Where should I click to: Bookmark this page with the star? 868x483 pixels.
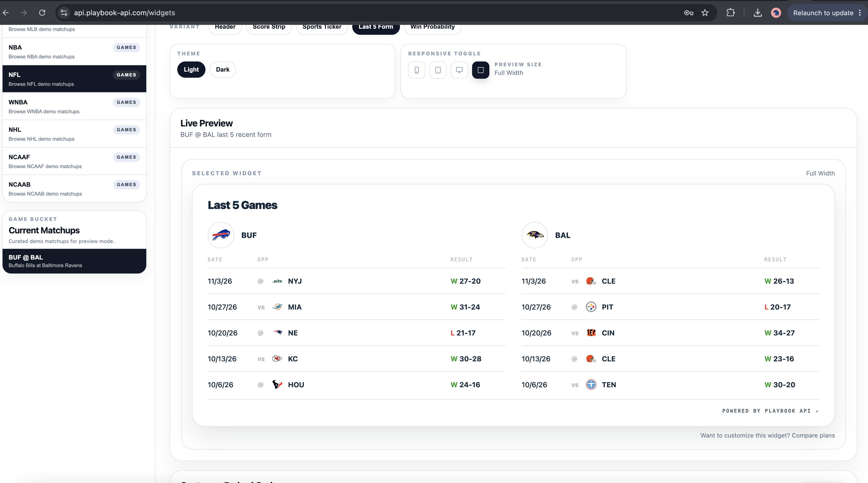(x=705, y=13)
